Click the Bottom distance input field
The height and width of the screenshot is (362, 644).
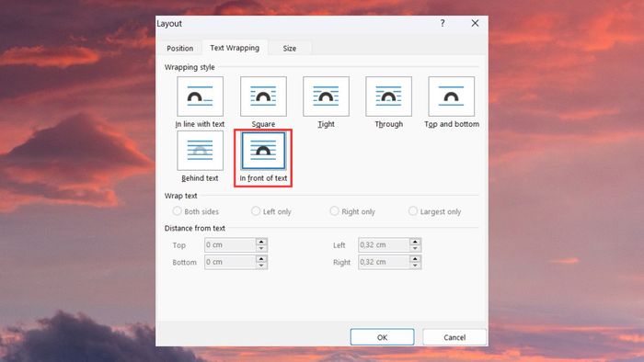point(230,262)
